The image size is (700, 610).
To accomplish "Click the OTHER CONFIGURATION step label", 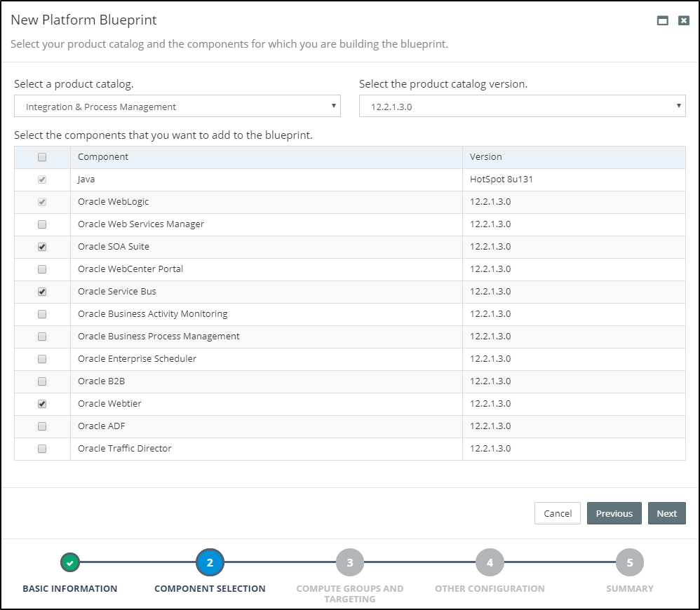I will click(x=489, y=588).
